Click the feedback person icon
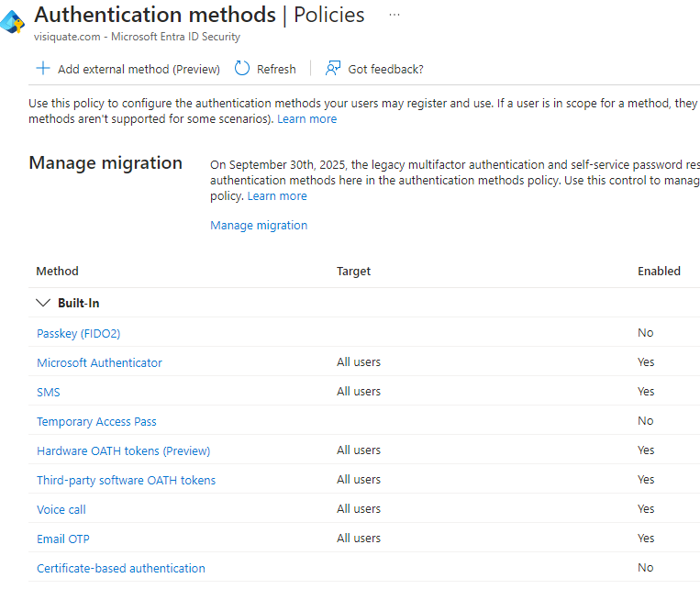This screenshot has width=700, height=589. pyautogui.click(x=333, y=68)
